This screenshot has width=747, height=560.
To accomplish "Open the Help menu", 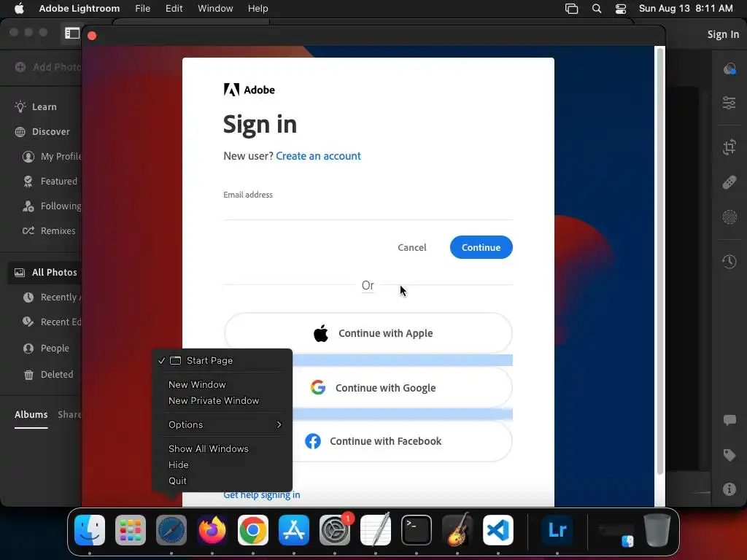I will (258, 8).
